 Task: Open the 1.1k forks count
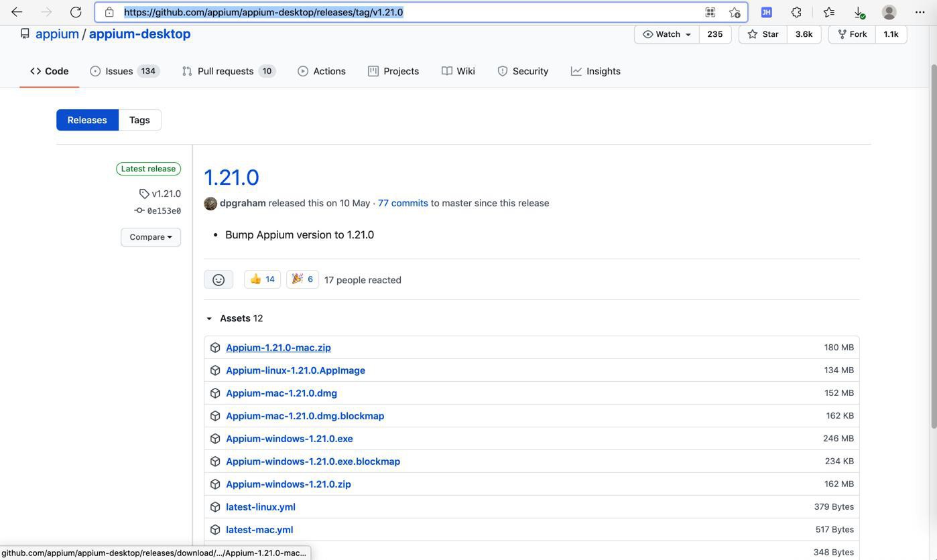891,34
